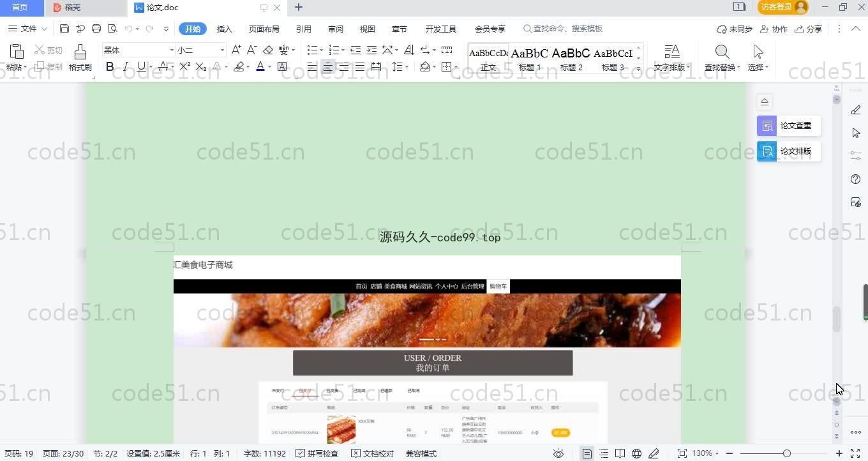The height and width of the screenshot is (461, 868).
Task: Click the Share (分享) button
Action: click(x=809, y=29)
